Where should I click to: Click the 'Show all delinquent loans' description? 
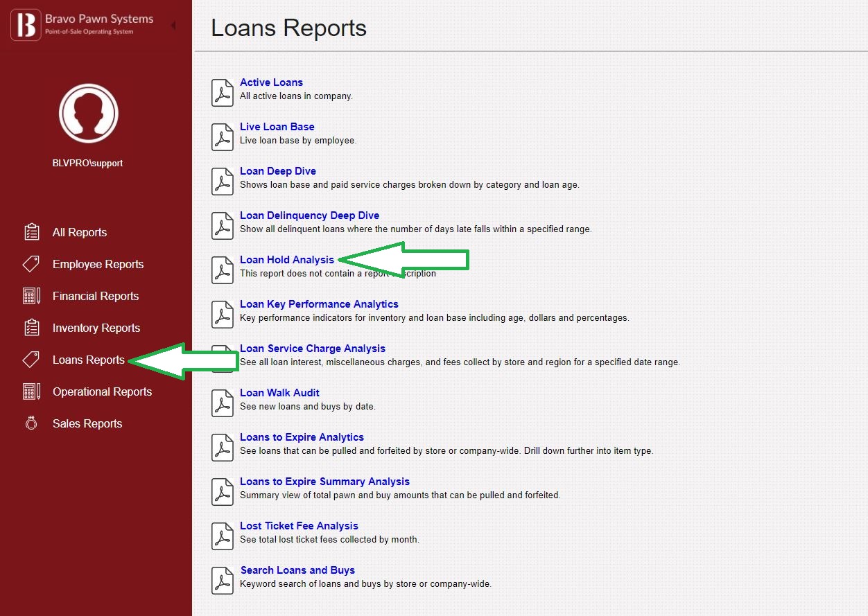pos(415,229)
